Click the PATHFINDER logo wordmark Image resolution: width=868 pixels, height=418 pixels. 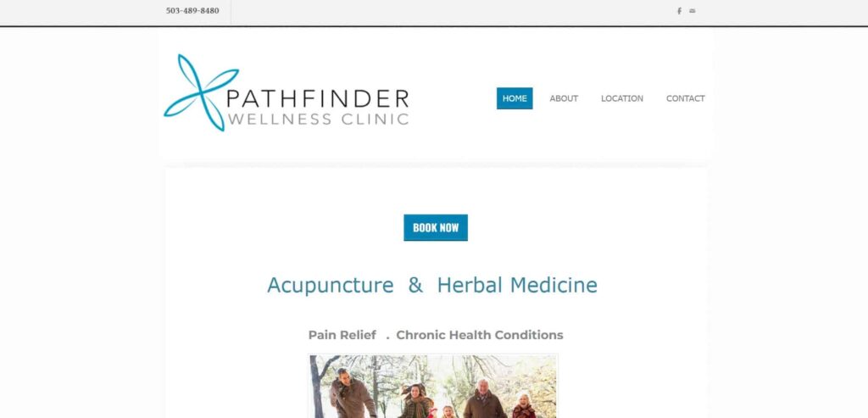(x=318, y=98)
